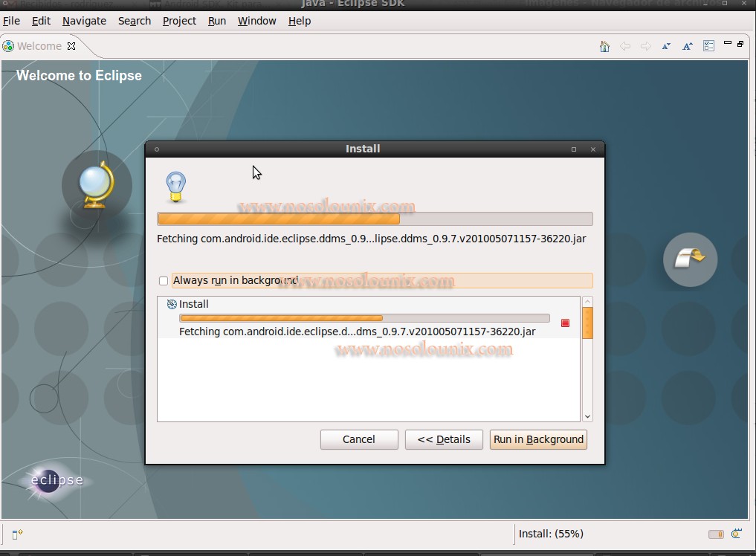Open the Overview globe icon on Welcome page
This screenshot has width=756, height=556.
[97, 185]
